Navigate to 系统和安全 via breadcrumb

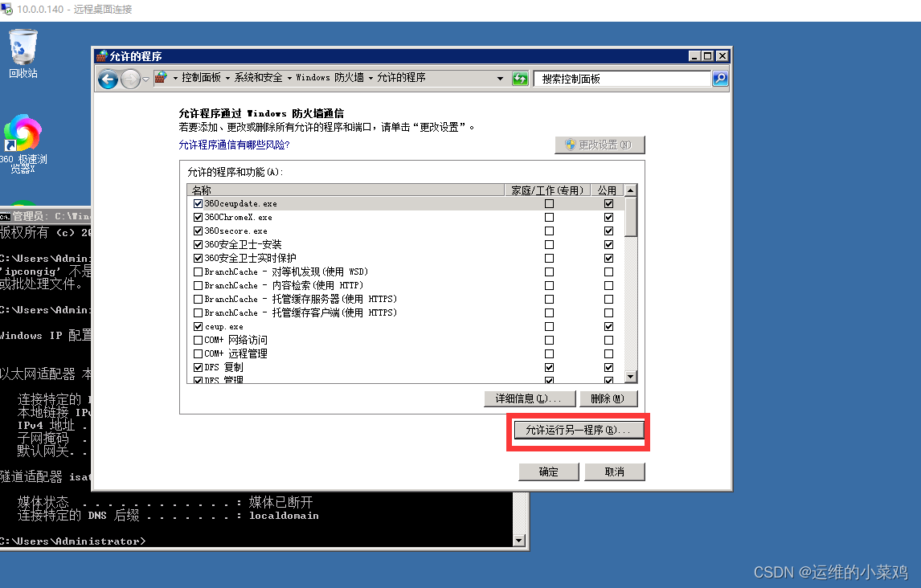click(x=257, y=79)
